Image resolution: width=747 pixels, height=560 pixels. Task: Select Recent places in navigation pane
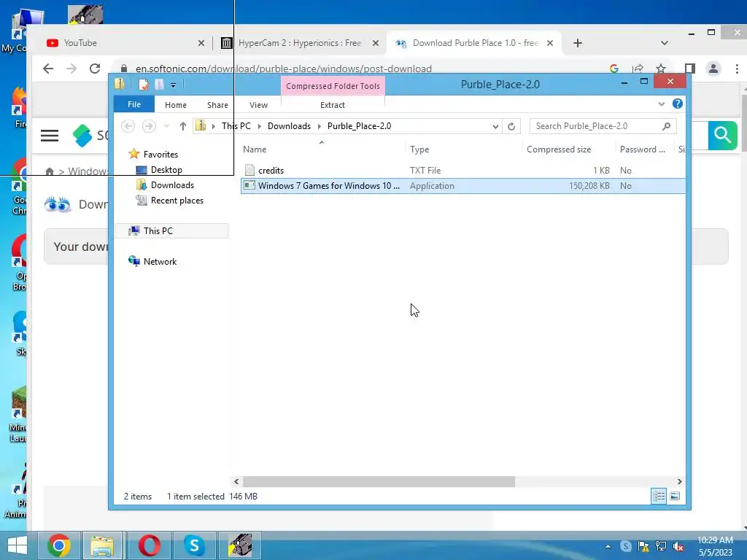(x=169, y=201)
